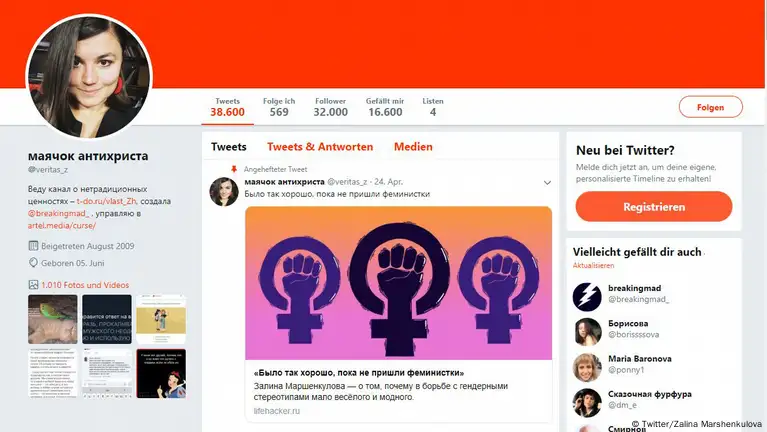The width and height of the screenshot is (767, 432).
Task: Click the Aktualisieren link
Action: tap(593, 266)
